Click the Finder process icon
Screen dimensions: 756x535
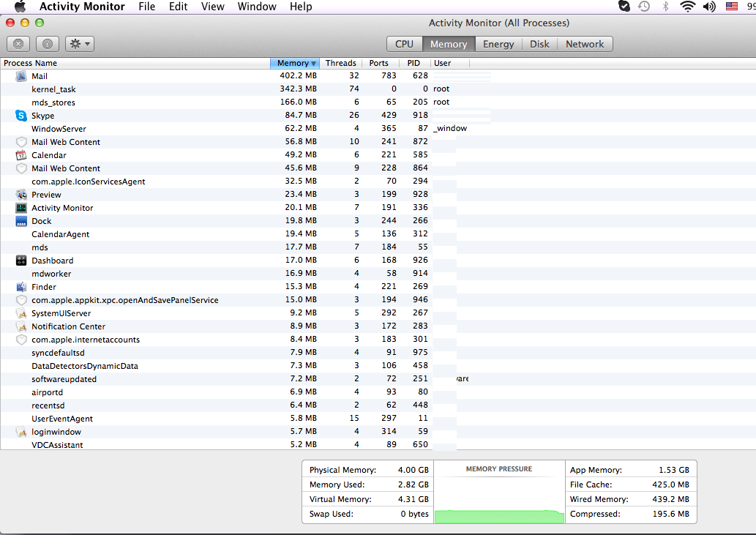(x=21, y=287)
